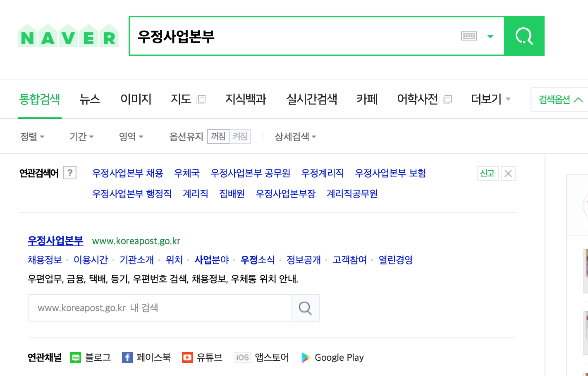Open the 고객참여 sitelink
The width and height of the screenshot is (588, 376).
(x=350, y=260)
